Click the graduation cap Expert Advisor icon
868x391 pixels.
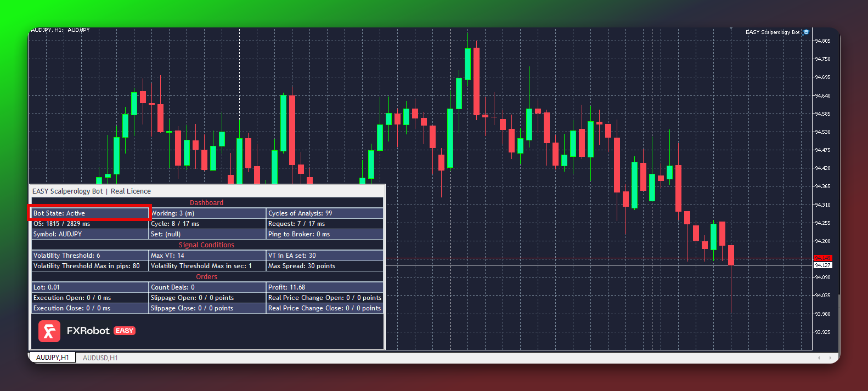(806, 32)
